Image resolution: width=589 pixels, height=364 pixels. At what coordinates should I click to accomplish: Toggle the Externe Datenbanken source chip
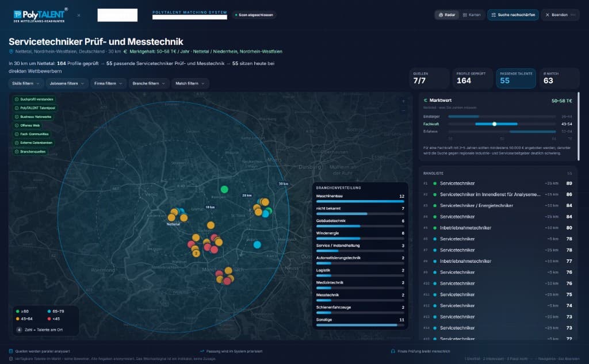click(34, 143)
